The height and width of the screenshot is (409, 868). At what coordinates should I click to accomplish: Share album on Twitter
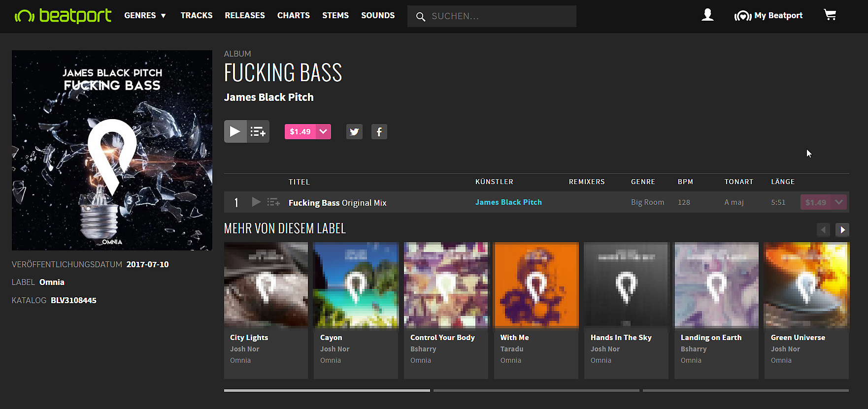coord(354,131)
